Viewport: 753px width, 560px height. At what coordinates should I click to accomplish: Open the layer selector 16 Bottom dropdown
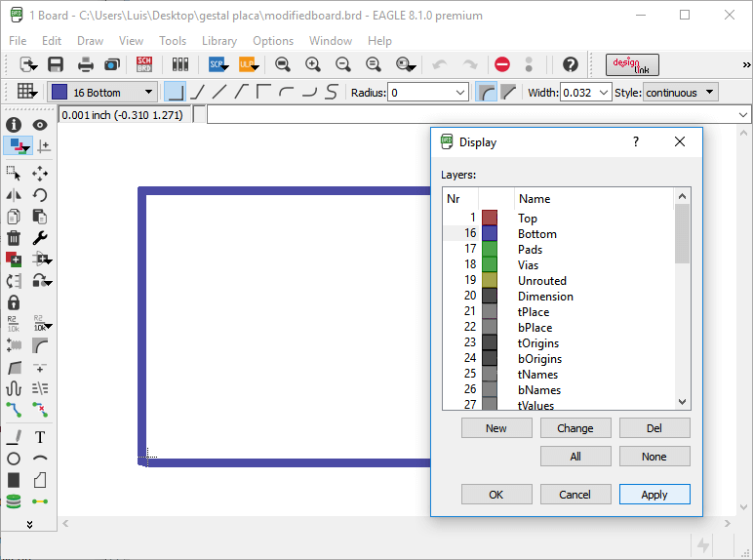coord(102,92)
